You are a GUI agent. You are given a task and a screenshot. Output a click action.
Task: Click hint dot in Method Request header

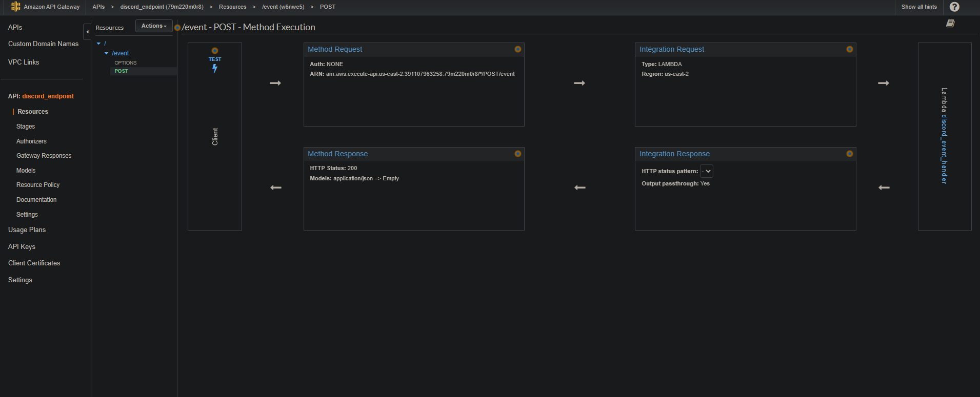pos(518,49)
